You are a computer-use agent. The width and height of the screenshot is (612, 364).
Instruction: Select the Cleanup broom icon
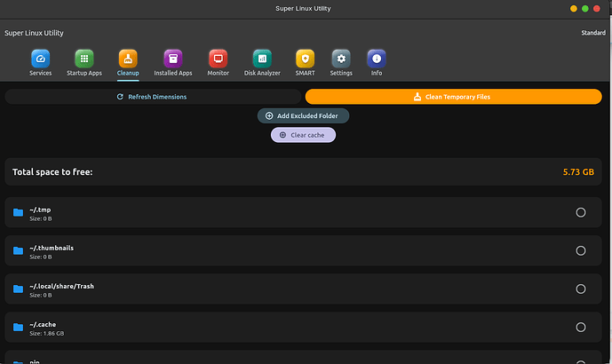128,59
